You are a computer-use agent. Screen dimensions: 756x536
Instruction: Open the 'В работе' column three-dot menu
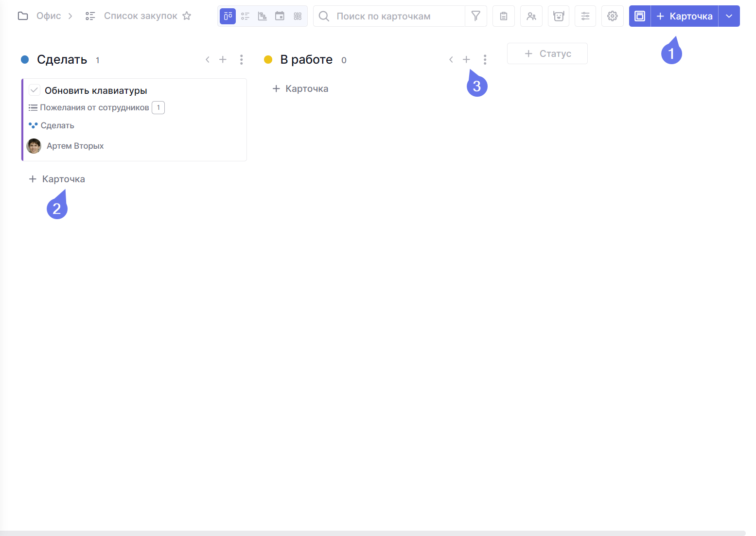(485, 59)
